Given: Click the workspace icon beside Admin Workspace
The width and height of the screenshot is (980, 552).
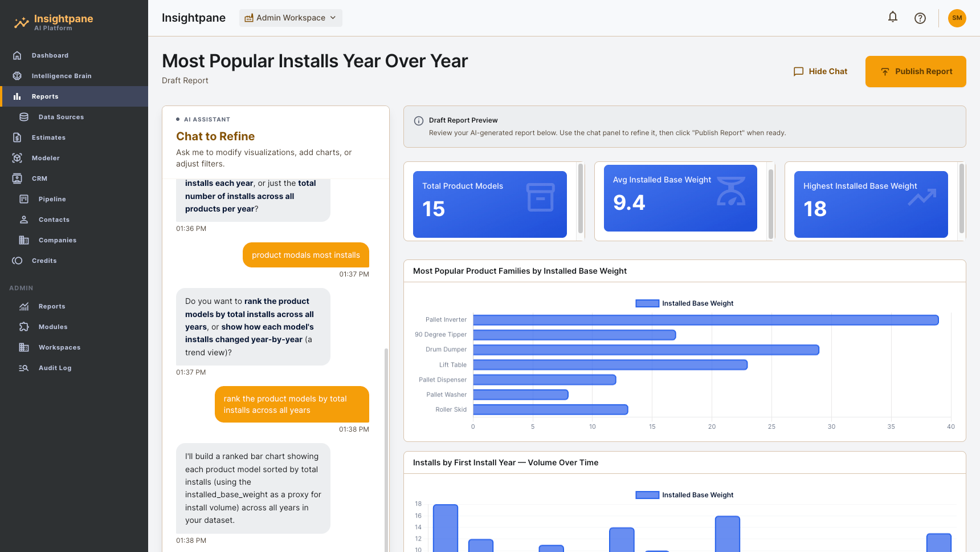Looking at the screenshot, I should [249, 18].
